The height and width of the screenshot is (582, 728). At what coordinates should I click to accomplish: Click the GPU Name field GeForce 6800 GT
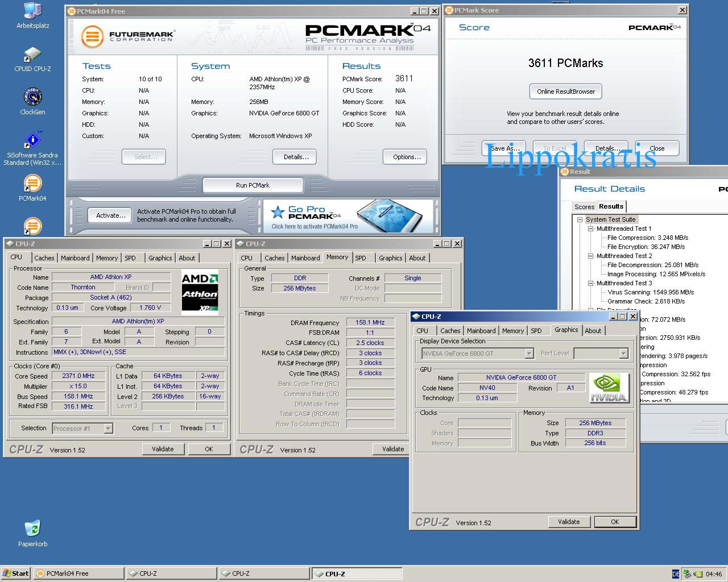coord(521,377)
